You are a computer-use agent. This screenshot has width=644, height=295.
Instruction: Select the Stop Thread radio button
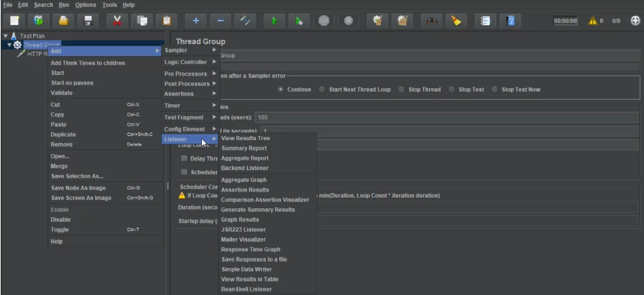401,89
